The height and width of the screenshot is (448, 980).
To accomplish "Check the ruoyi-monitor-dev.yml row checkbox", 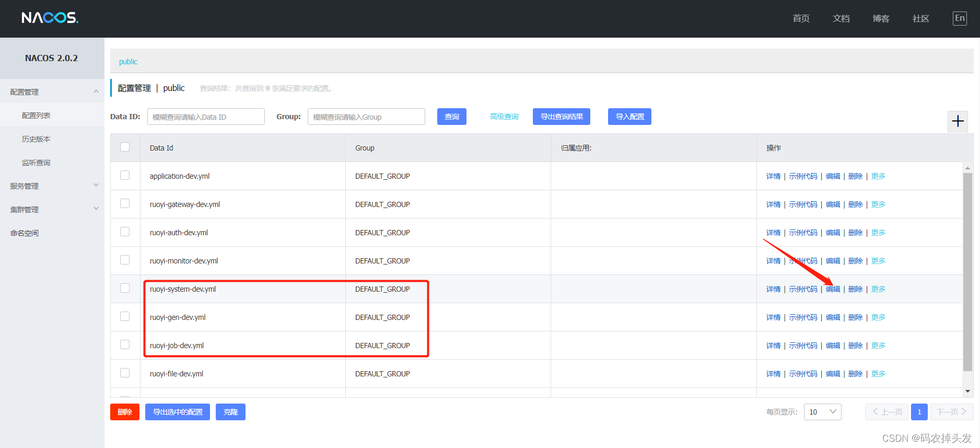I will [x=125, y=260].
